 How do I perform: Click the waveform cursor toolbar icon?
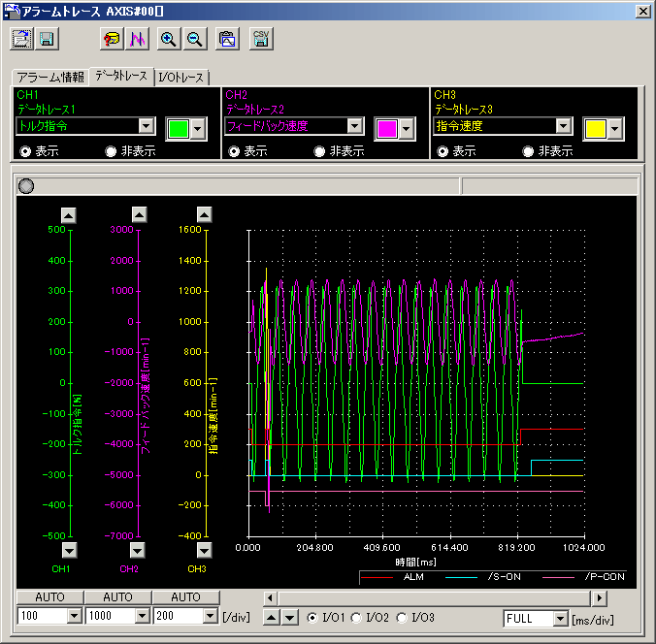137,39
